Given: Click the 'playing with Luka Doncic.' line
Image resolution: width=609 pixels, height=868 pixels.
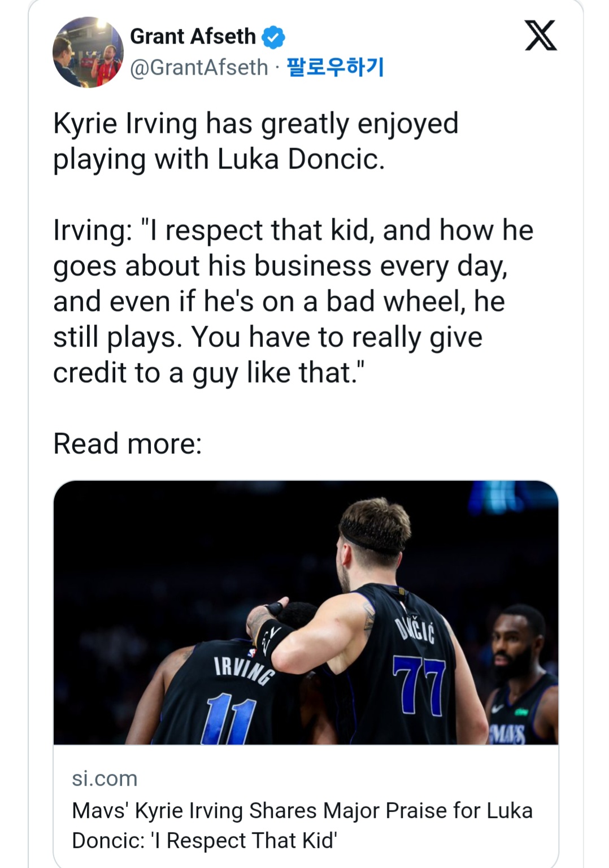Looking at the screenshot, I should [219, 159].
